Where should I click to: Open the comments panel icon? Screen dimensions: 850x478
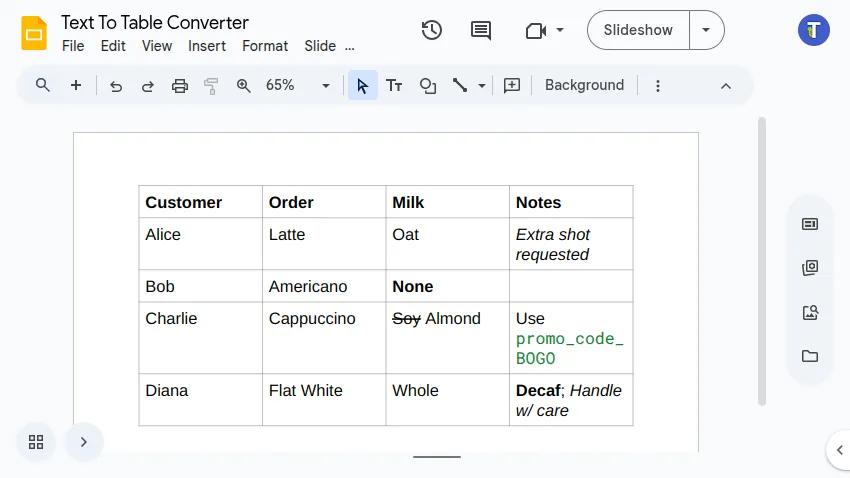[x=481, y=30]
